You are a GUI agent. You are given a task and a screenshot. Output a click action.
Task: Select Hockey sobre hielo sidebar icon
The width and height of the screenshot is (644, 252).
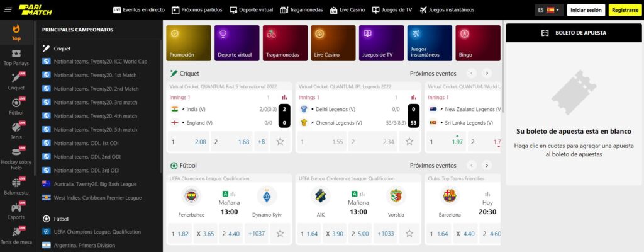[x=16, y=157]
